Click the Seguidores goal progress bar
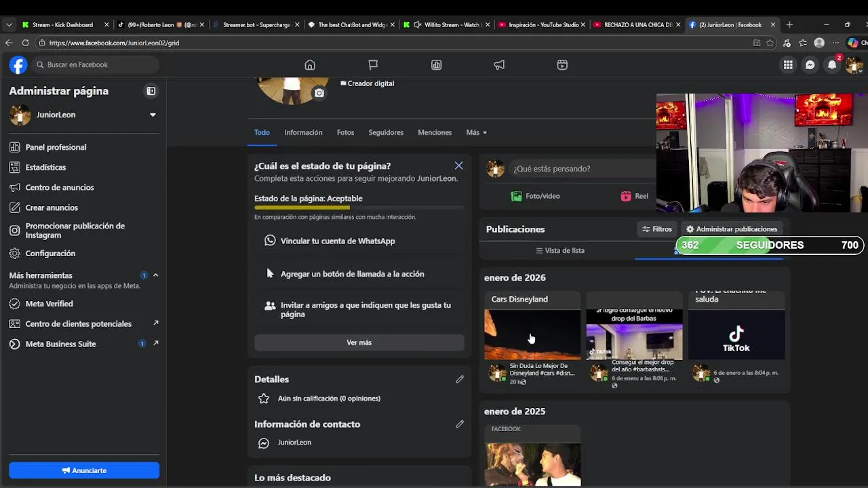 point(770,245)
